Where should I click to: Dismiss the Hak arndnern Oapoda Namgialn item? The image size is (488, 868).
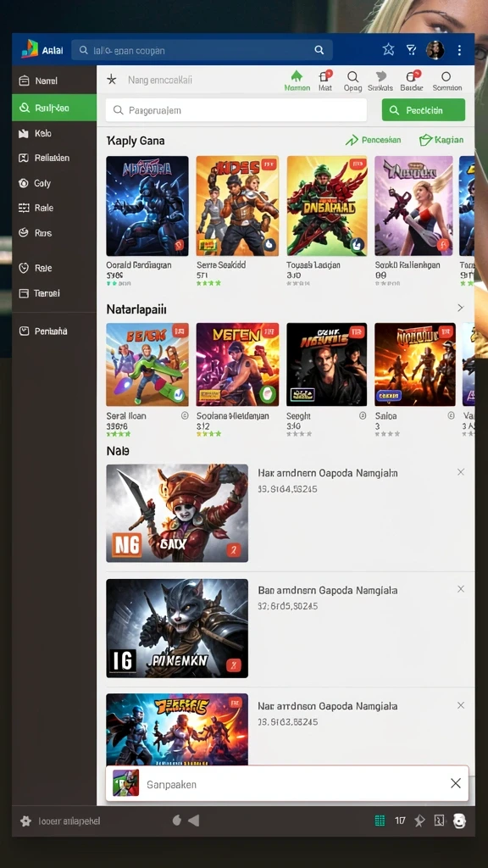(461, 472)
